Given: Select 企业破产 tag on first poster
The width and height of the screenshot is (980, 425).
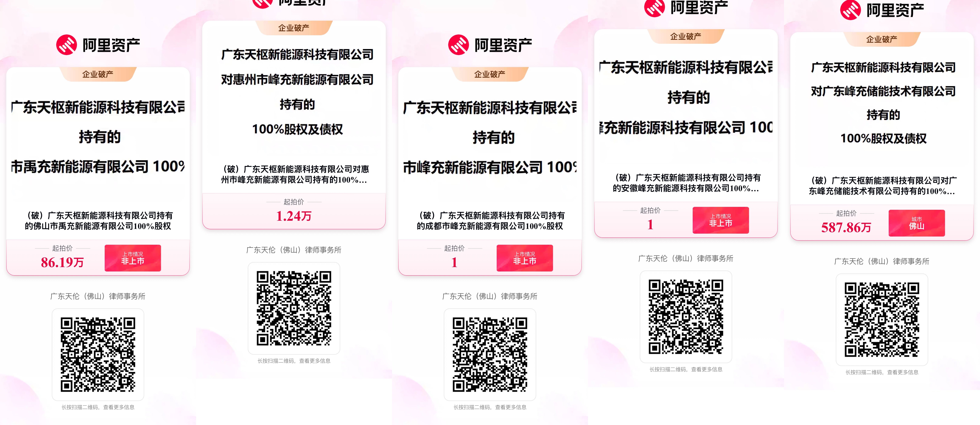Looking at the screenshot, I should 98,74.
